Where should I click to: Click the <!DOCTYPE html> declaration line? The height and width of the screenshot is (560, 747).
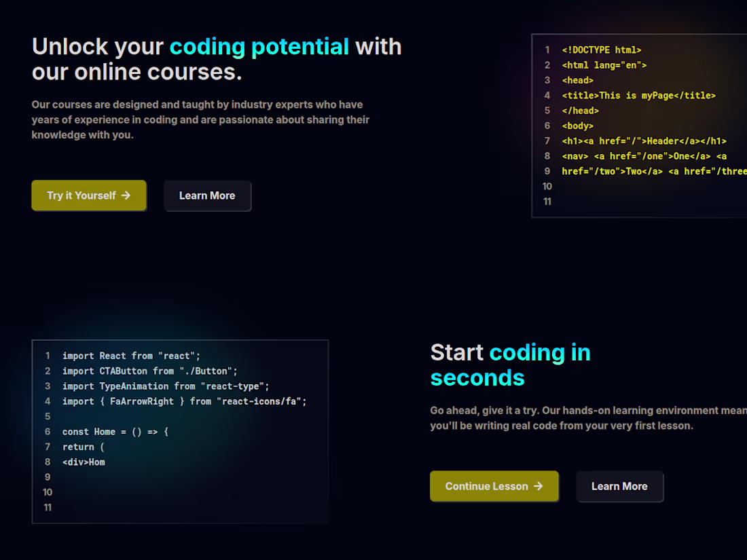tap(602, 50)
